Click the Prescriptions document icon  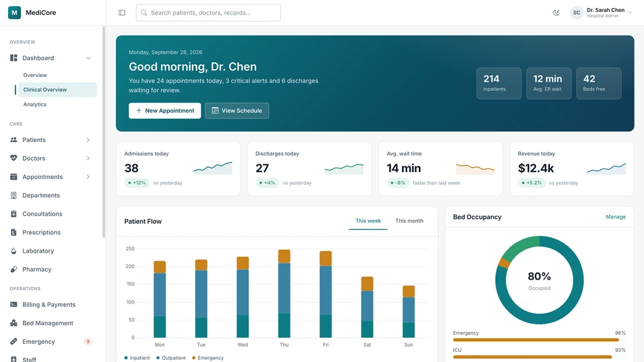point(13,233)
